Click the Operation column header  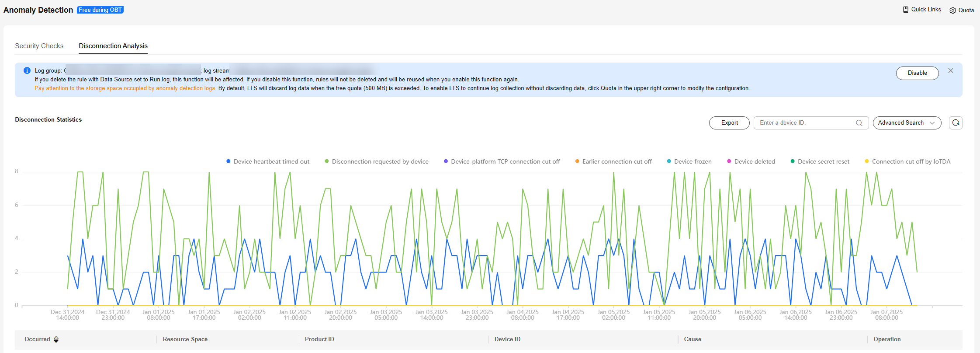887,339
